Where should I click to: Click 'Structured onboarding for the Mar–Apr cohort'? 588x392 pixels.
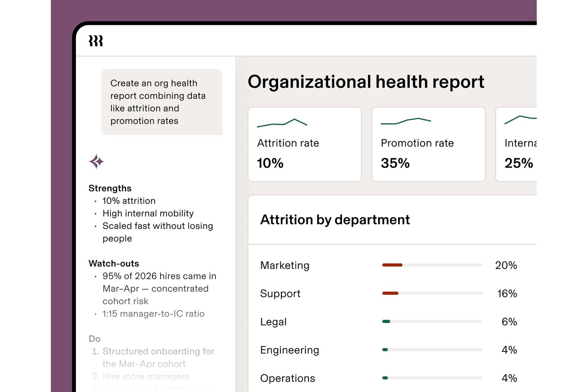[158, 357]
